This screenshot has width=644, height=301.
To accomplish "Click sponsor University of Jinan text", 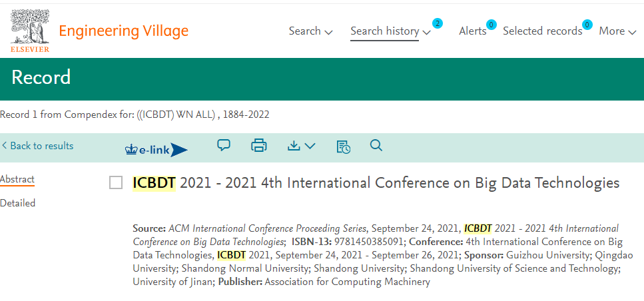I will 173,282.
